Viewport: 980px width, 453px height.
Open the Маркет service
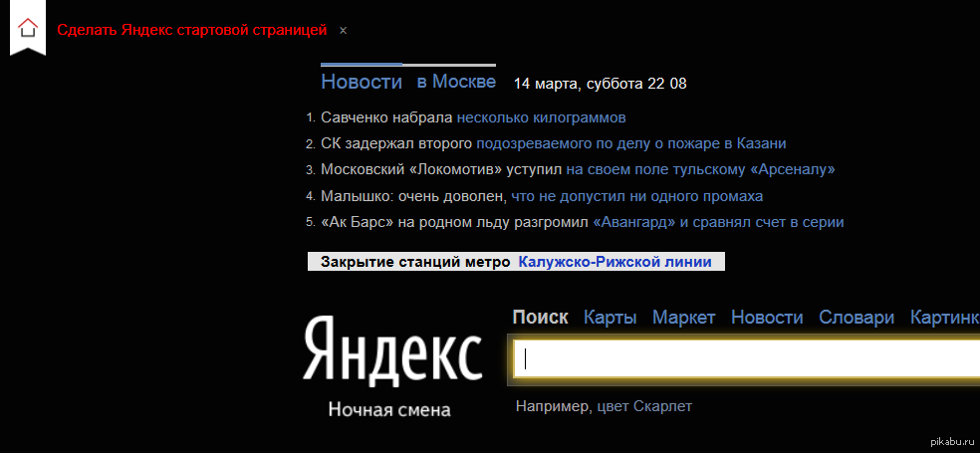click(684, 318)
